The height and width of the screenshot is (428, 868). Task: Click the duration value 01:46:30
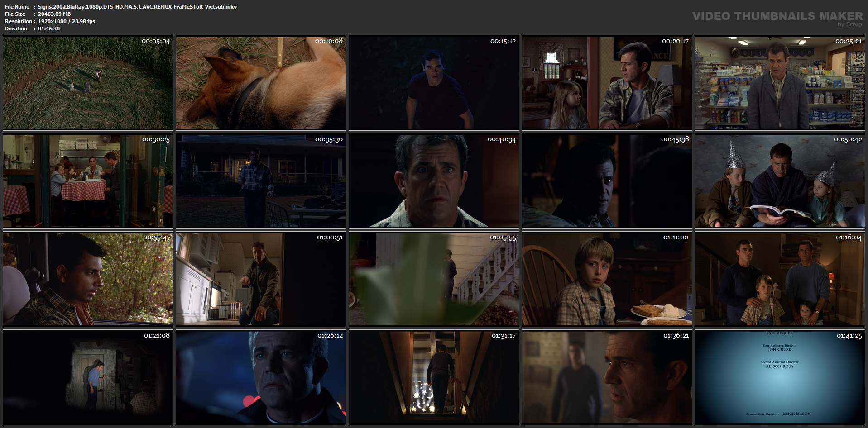tap(49, 29)
